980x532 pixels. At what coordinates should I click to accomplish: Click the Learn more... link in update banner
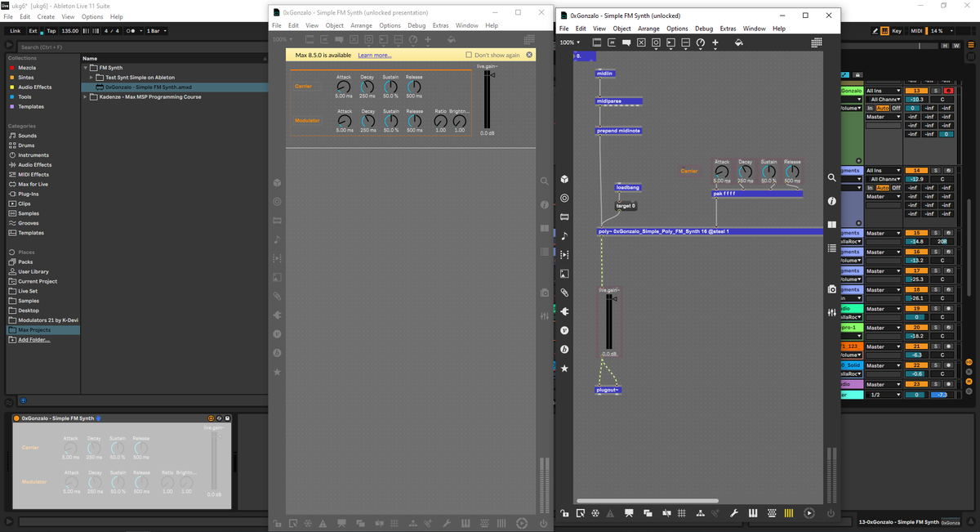375,55
